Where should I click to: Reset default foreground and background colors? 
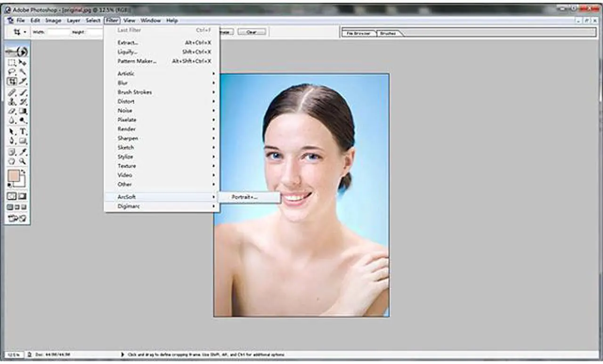(x=10, y=185)
